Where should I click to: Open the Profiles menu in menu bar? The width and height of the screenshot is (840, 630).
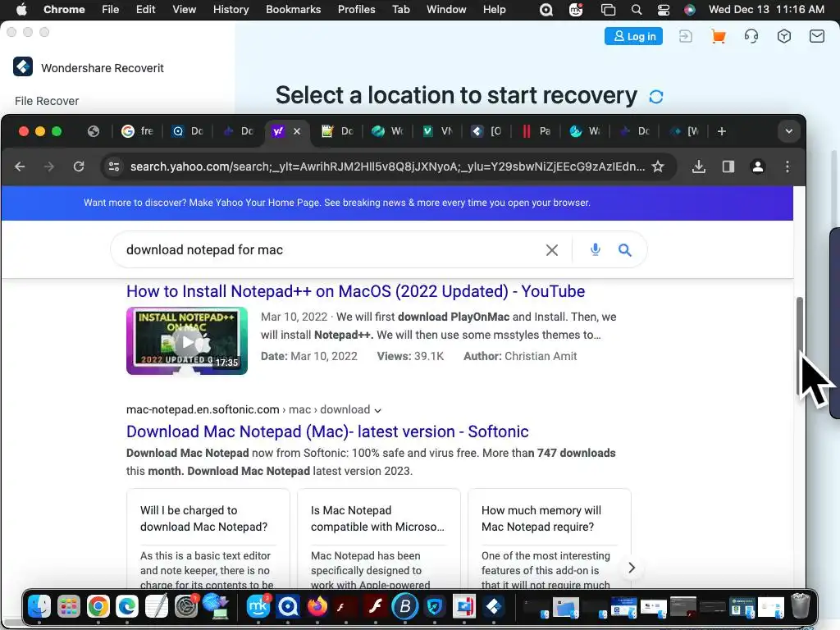coord(356,10)
